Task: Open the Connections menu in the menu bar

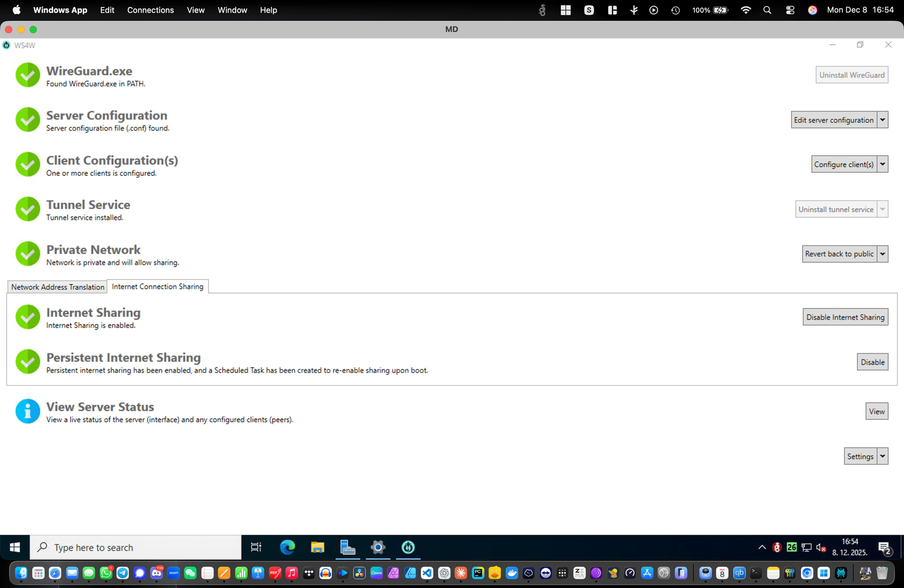Action: 150,10
